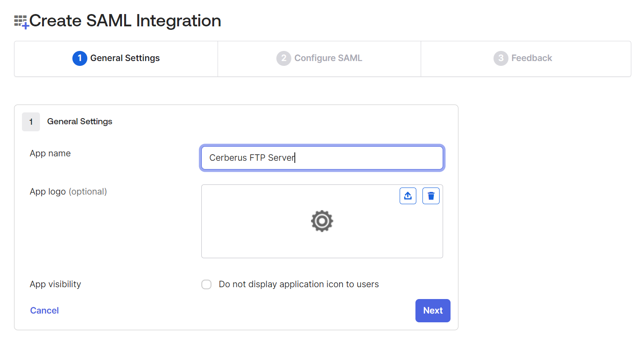The image size is (644, 357).
Task: Enable Do not display application icon checkbox
Action: 206,285
